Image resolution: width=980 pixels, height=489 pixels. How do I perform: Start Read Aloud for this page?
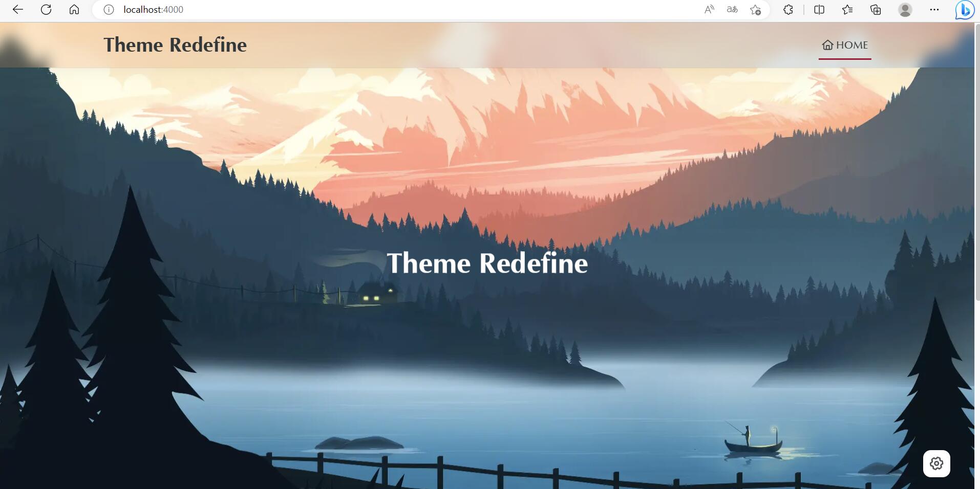709,10
